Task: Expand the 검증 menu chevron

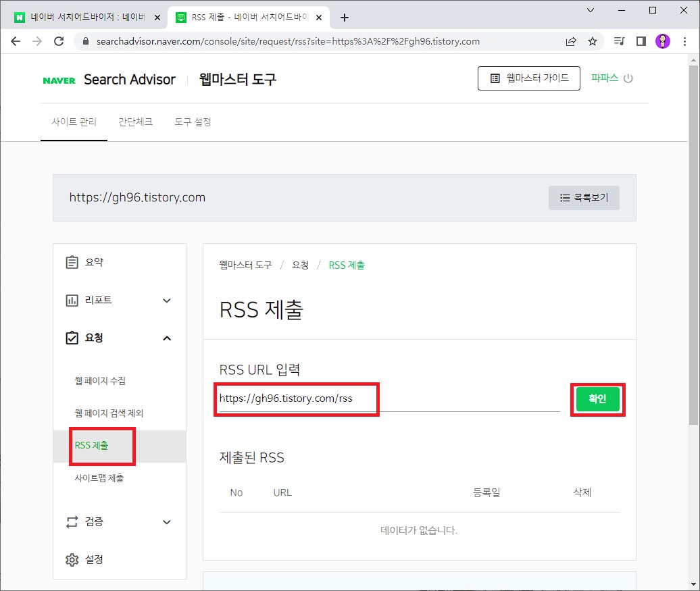Action: click(166, 522)
